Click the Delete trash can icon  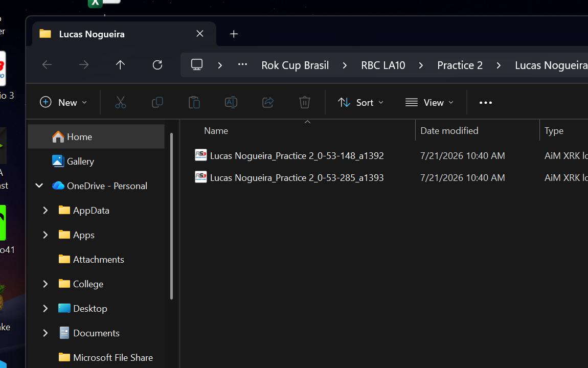[x=305, y=102]
